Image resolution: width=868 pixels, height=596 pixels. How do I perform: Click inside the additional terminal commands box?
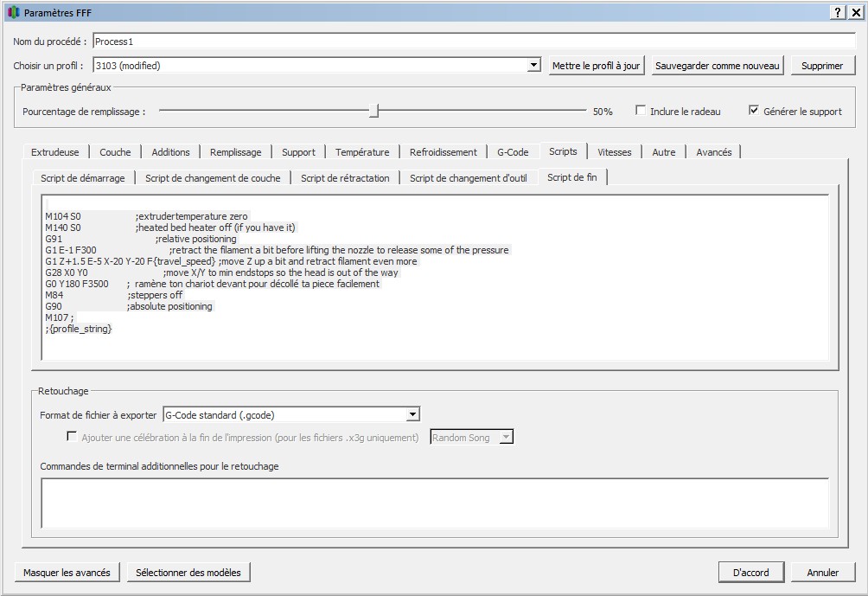click(x=434, y=503)
